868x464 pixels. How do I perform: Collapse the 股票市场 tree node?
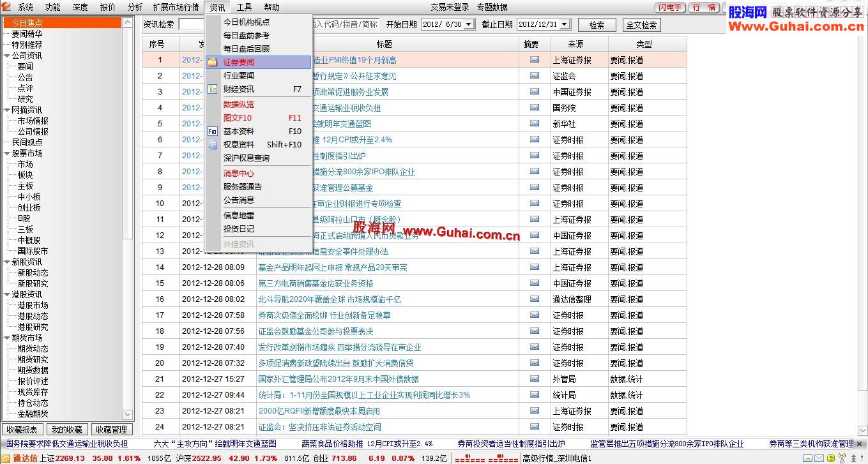point(7,153)
